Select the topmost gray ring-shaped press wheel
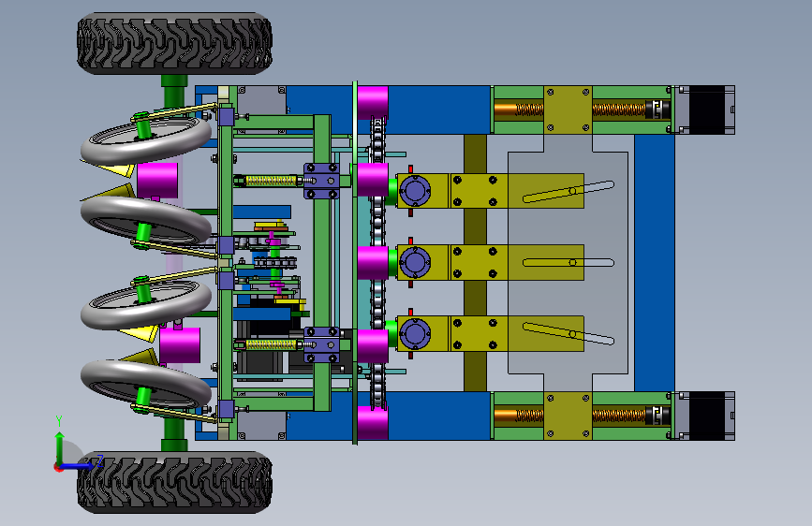This screenshot has width=812, height=526. click(146, 139)
